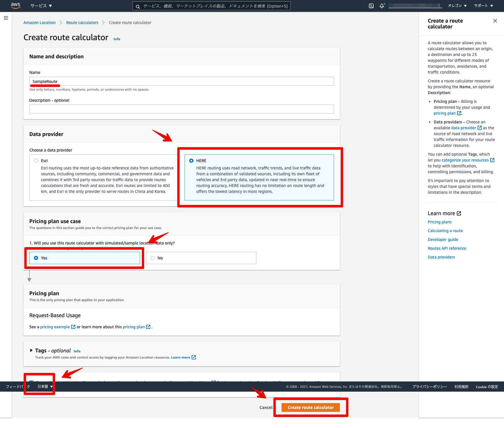Open the pricing example link

pos(55,327)
